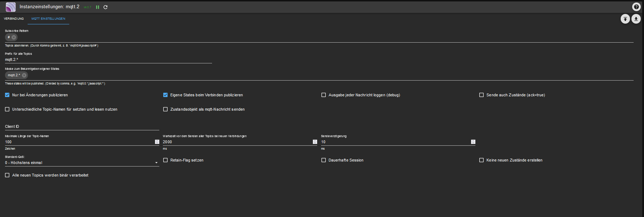
Task: Open help with the question mark icon
Action: coord(636,7)
